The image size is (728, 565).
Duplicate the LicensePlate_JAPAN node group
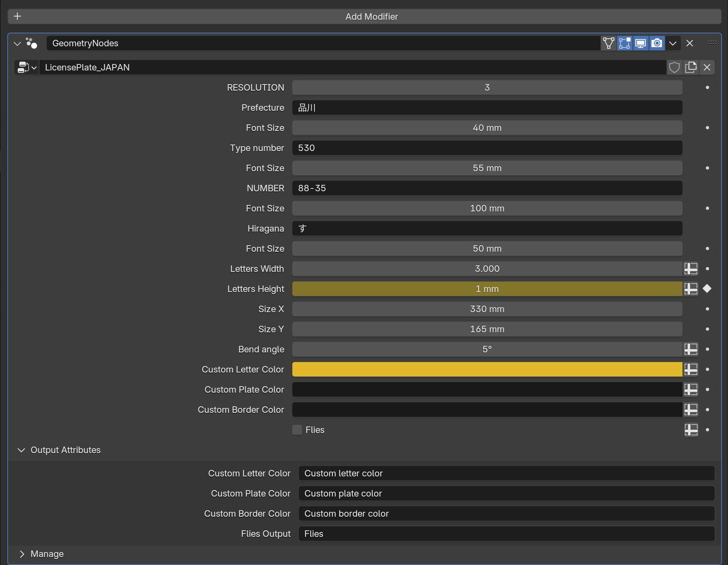tap(691, 67)
